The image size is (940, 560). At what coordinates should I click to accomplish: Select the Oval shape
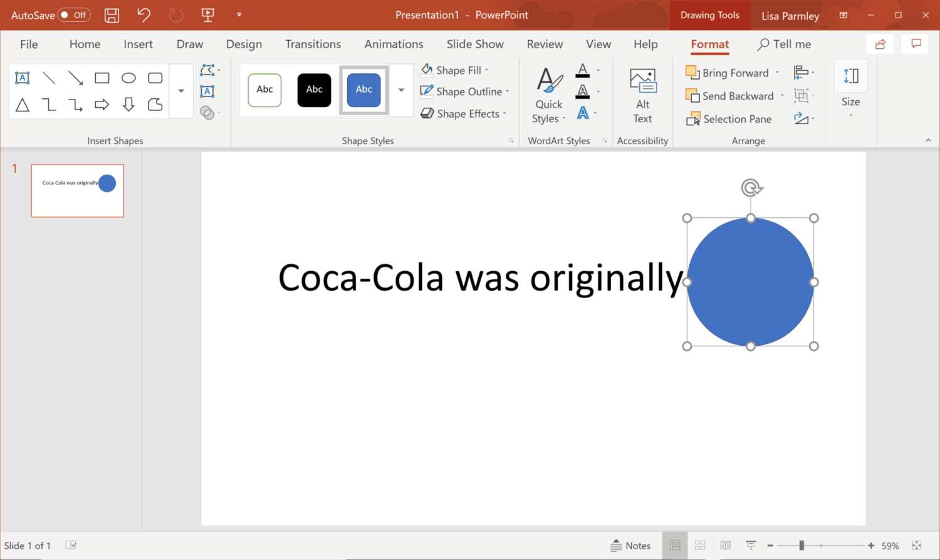[x=128, y=78]
